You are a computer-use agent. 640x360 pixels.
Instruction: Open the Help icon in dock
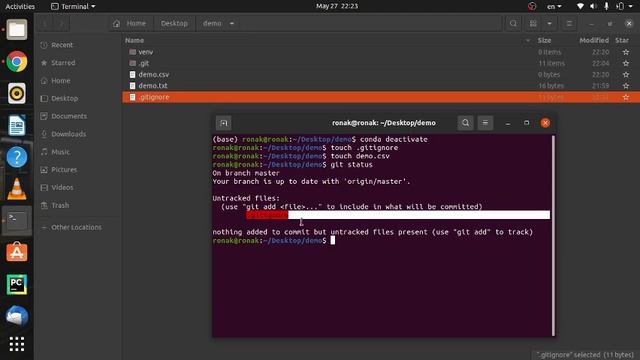coord(17,157)
